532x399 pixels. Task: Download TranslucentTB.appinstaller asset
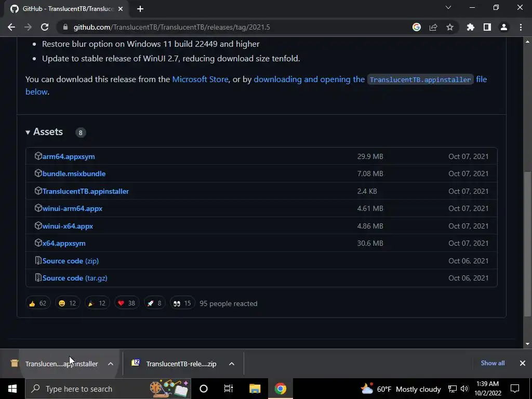click(x=86, y=191)
